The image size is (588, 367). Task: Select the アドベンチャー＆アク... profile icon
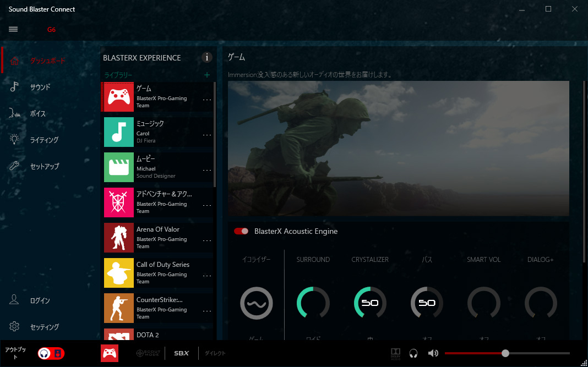click(x=118, y=202)
